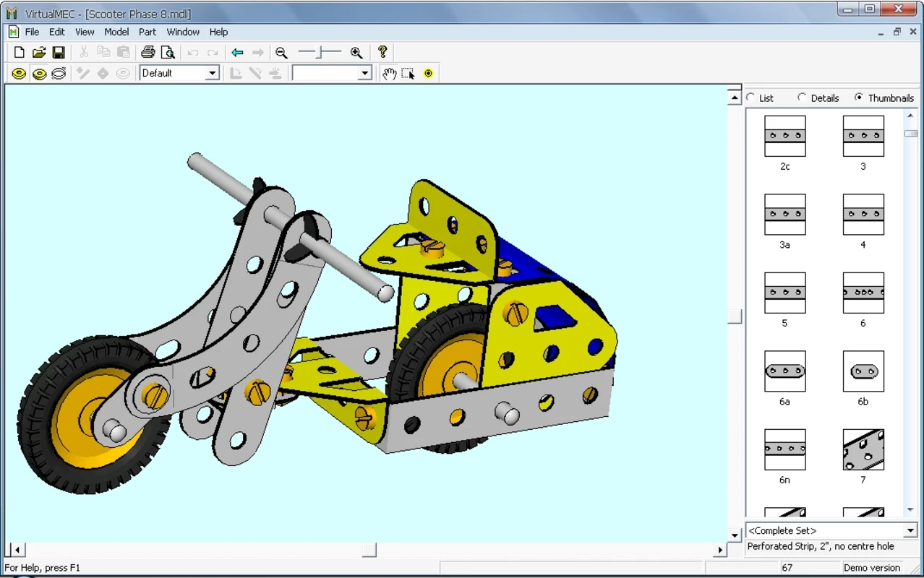Screen dimensions: 924x578
Task: Click the Undo arrow icon
Action: point(193,52)
